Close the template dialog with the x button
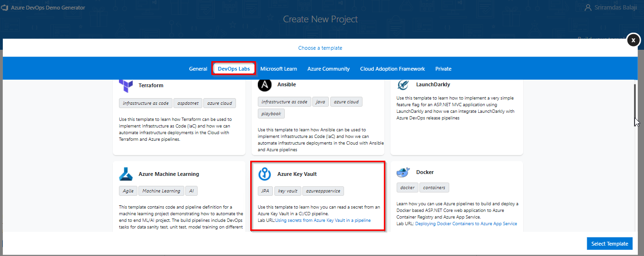The height and width of the screenshot is (256, 644). [634, 40]
